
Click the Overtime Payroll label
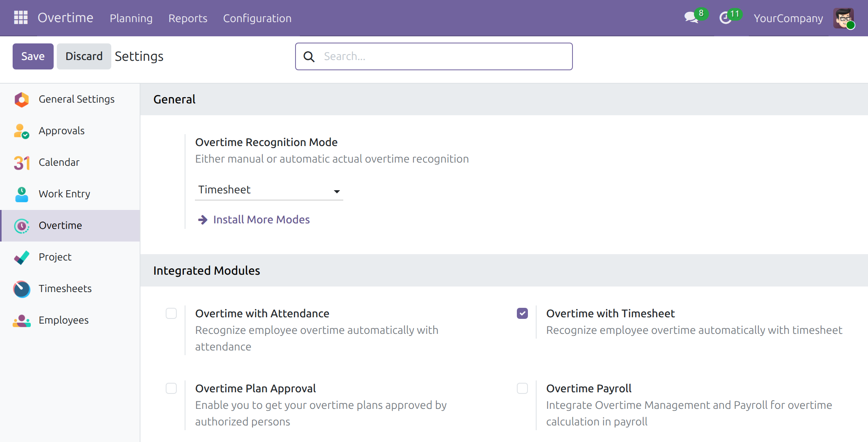(589, 389)
